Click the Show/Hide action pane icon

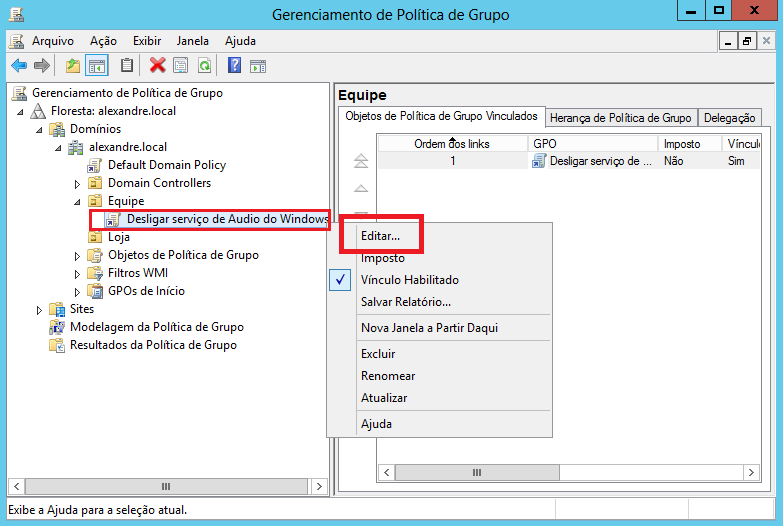tap(258, 66)
